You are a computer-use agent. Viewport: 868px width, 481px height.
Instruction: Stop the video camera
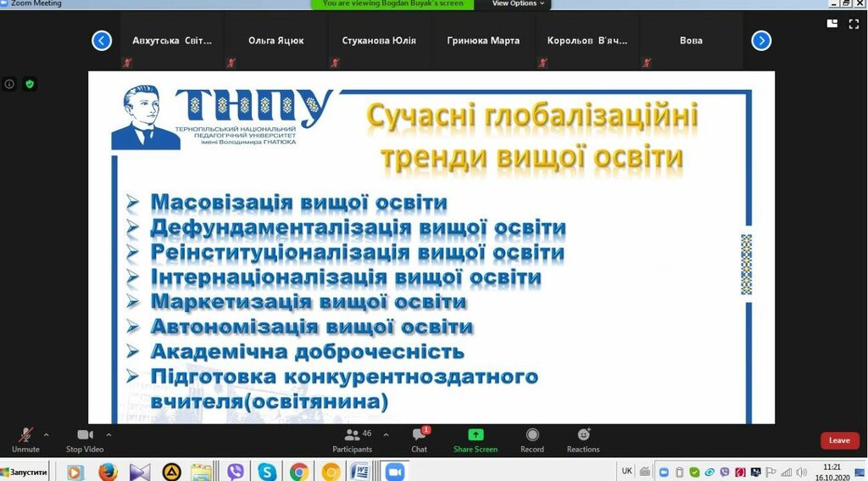(x=85, y=435)
